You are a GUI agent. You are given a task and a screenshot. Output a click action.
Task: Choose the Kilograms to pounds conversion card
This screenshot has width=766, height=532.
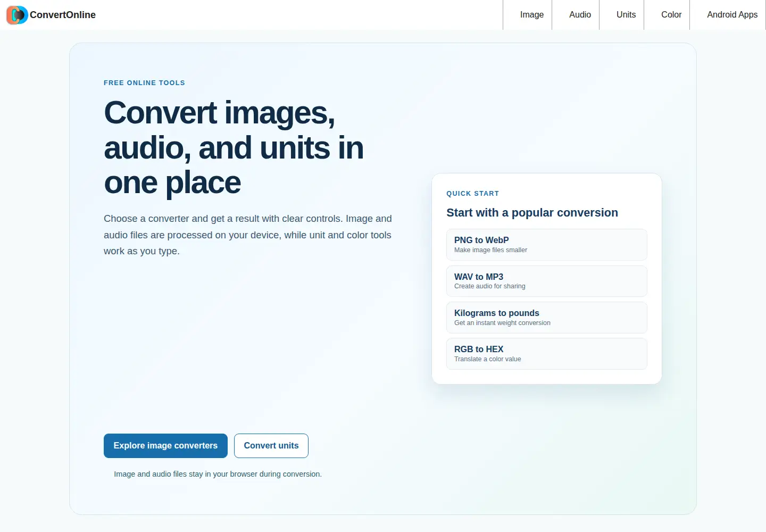(x=547, y=318)
